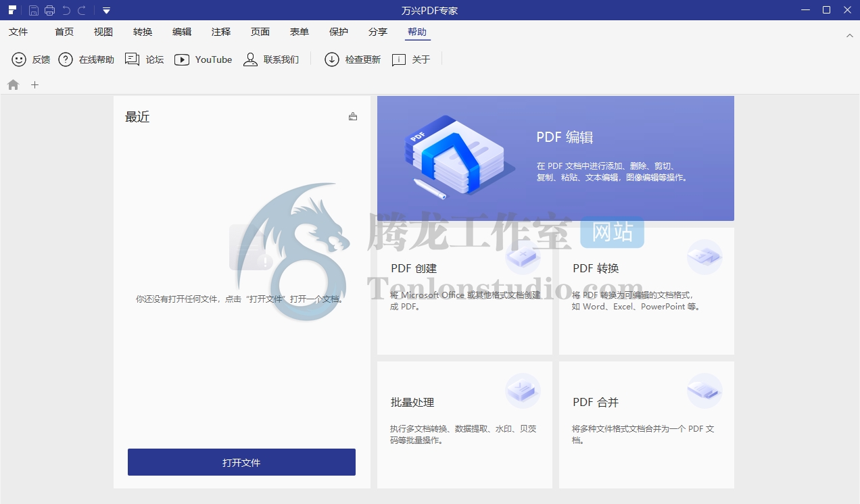Open the 关于 about dialog
The image size is (860, 504).
[411, 59]
